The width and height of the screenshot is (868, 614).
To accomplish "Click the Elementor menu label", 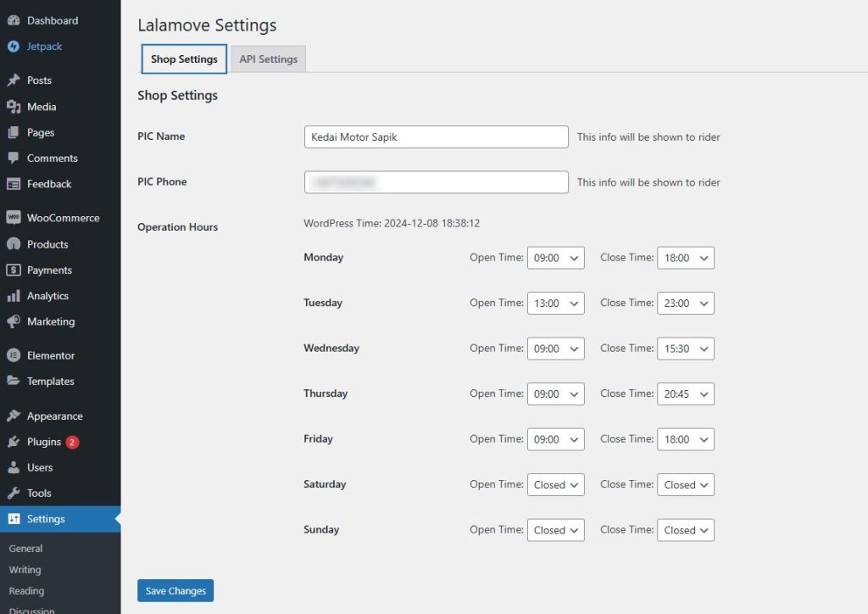I will [51, 355].
